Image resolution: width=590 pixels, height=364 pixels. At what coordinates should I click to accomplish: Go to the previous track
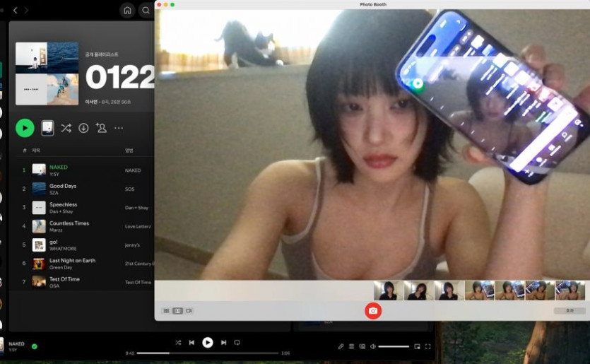191,343
